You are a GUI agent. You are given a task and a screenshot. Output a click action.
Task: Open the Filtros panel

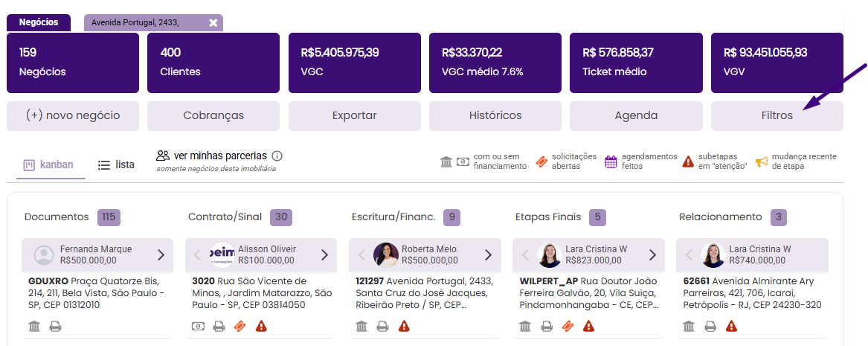click(x=777, y=116)
